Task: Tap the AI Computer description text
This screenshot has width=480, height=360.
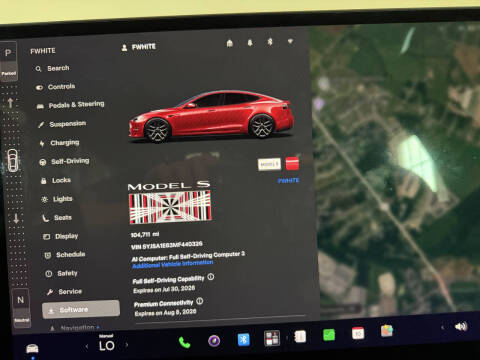Action: (x=188, y=256)
